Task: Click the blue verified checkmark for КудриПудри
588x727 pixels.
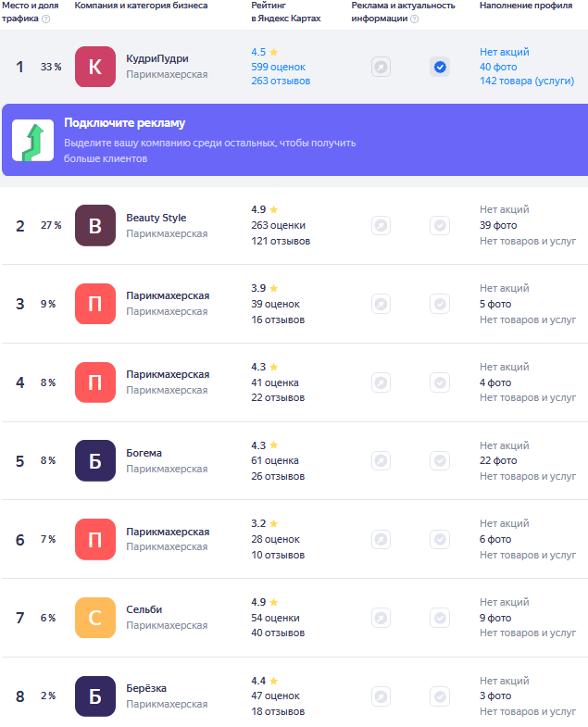Action: click(x=440, y=68)
